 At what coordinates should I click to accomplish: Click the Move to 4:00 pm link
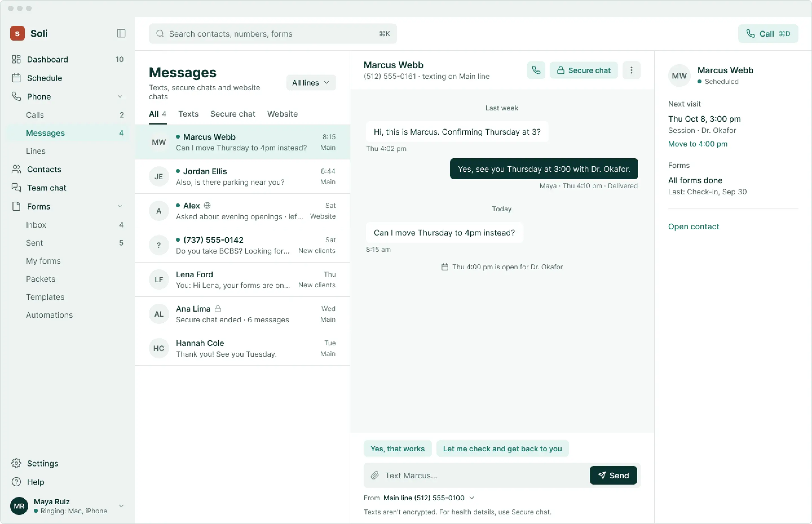click(x=698, y=144)
